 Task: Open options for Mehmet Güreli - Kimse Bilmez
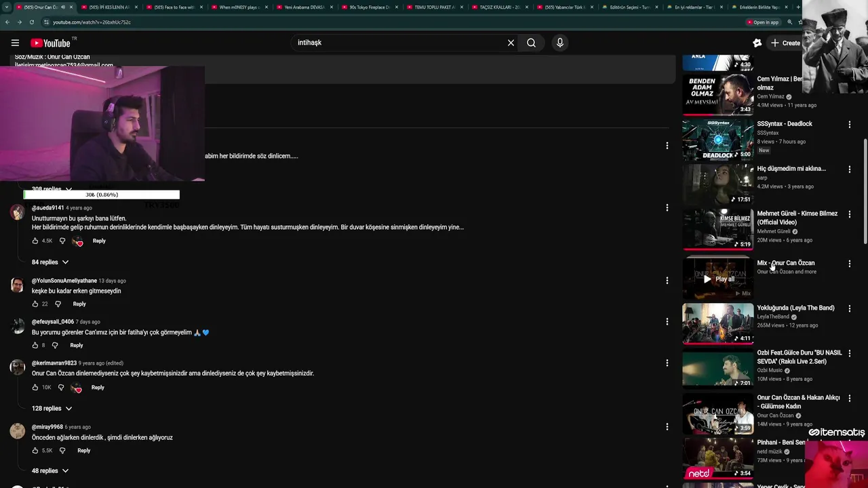tap(849, 214)
